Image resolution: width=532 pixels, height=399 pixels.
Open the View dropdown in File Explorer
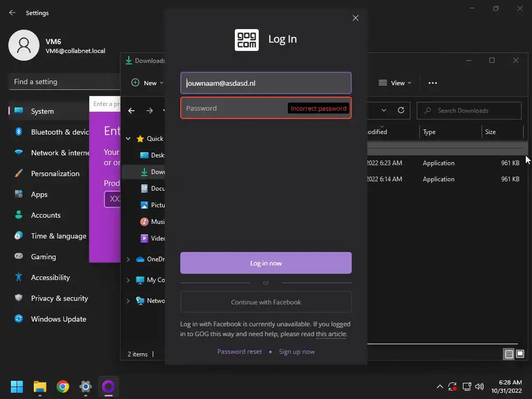pos(395,83)
